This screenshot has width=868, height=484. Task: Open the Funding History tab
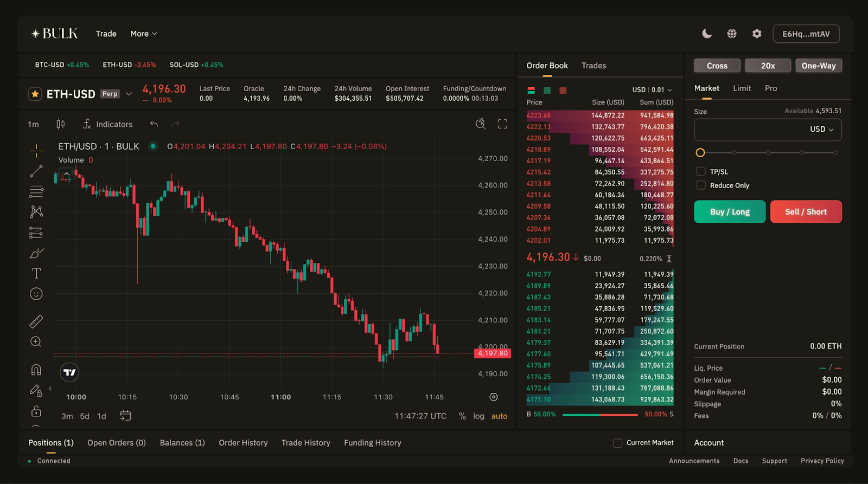coord(373,443)
